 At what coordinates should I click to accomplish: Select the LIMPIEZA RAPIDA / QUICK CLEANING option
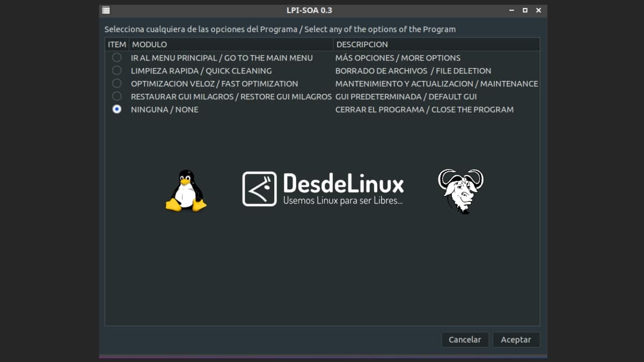[x=117, y=70]
